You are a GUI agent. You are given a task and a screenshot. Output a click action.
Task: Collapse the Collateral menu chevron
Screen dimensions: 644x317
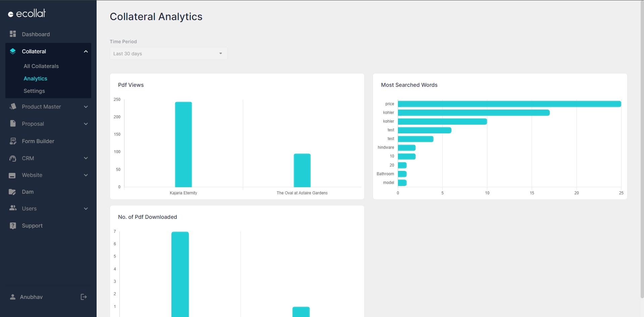[86, 51]
